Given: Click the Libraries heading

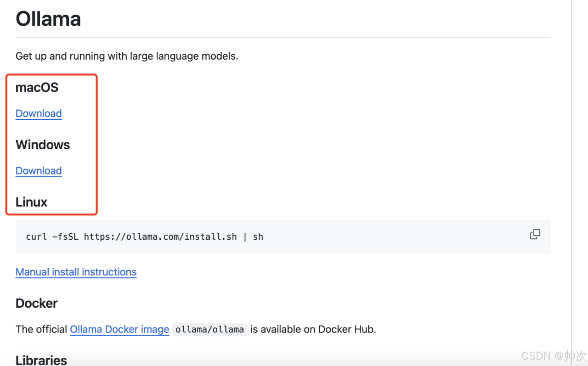Looking at the screenshot, I should (x=41, y=360).
